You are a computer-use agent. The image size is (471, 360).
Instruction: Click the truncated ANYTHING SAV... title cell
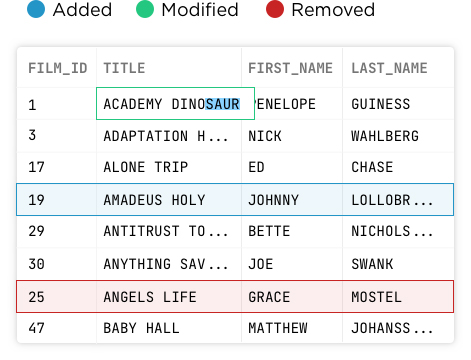(x=169, y=264)
